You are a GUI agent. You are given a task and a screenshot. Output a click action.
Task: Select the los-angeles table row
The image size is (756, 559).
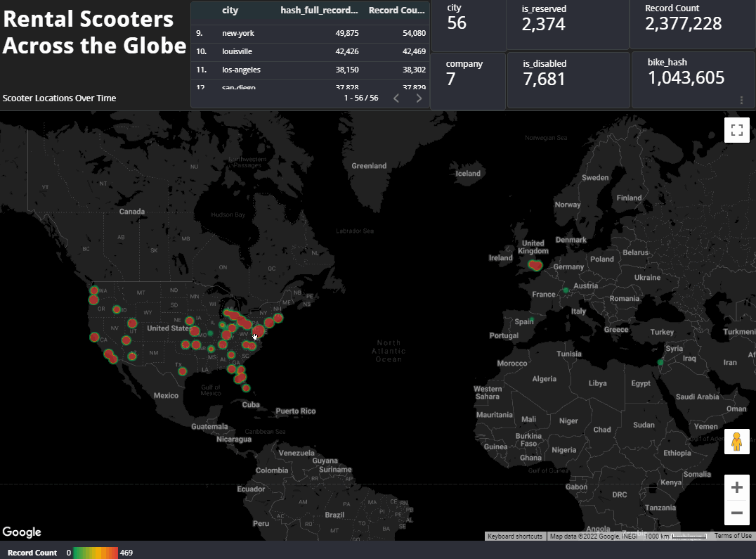tap(310, 70)
